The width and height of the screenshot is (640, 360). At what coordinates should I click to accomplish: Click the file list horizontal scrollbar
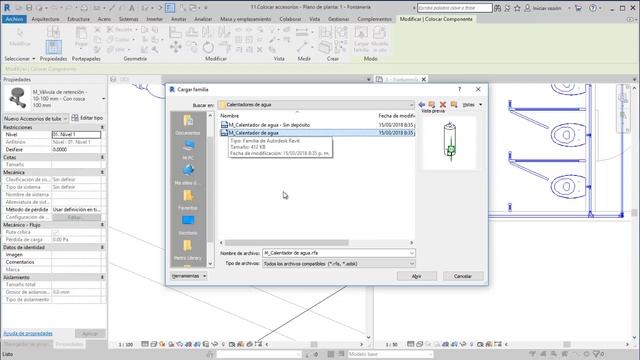287,242
